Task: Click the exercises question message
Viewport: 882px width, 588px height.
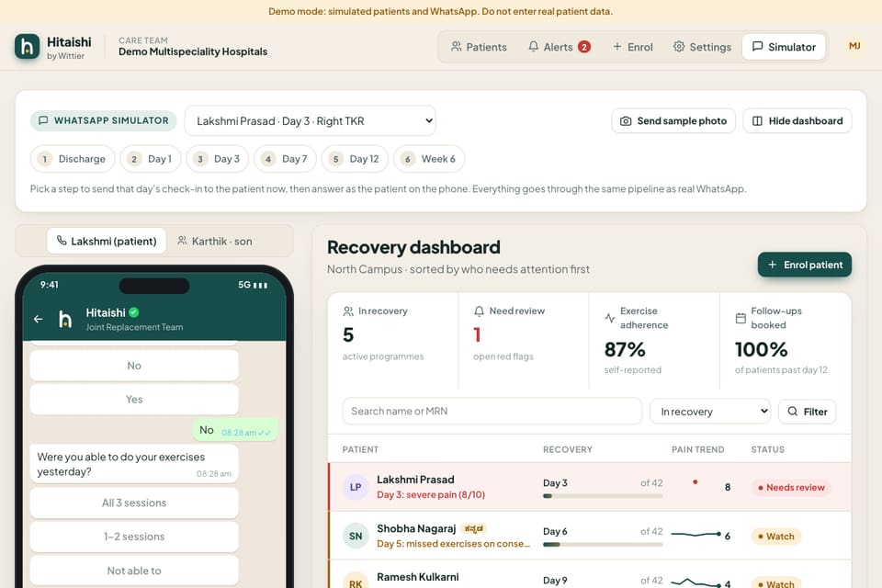Action: click(x=134, y=464)
